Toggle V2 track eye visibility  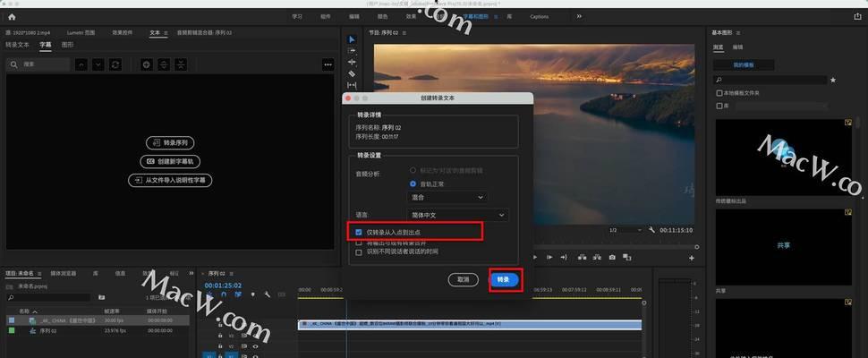click(255, 346)
